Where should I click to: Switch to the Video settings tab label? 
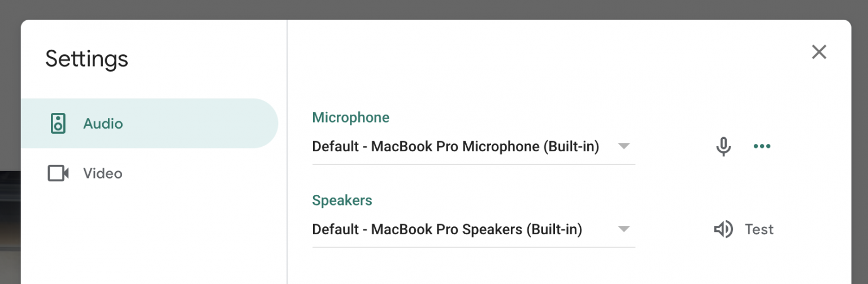coord(103,173)
